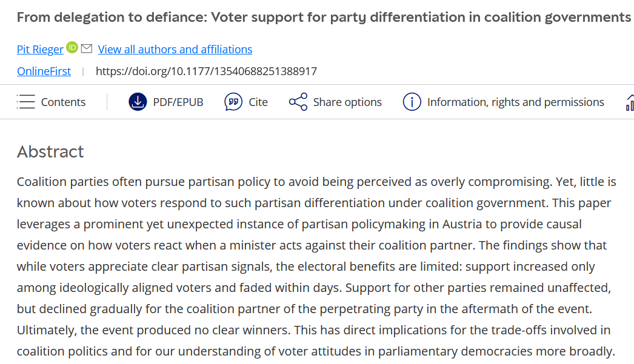This screenshot has width=634, height=364.
Task: Click the circled information icon
Action: (412, 102)
